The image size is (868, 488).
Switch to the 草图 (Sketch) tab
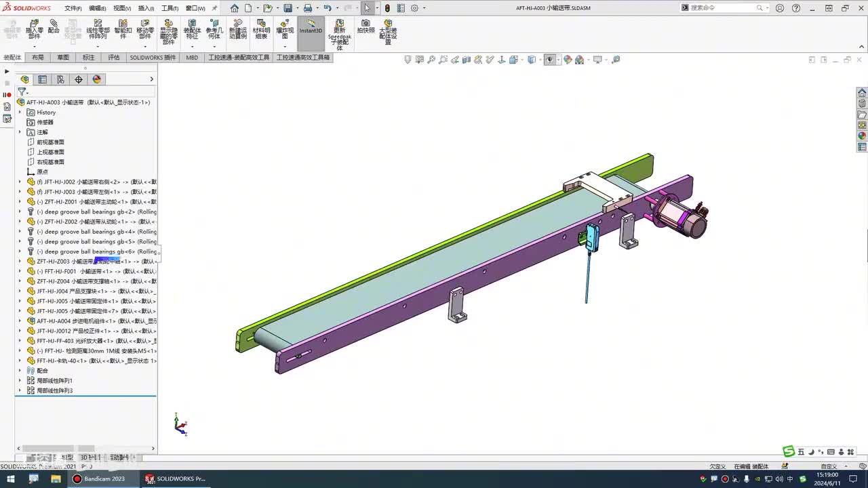pos(63,58)
